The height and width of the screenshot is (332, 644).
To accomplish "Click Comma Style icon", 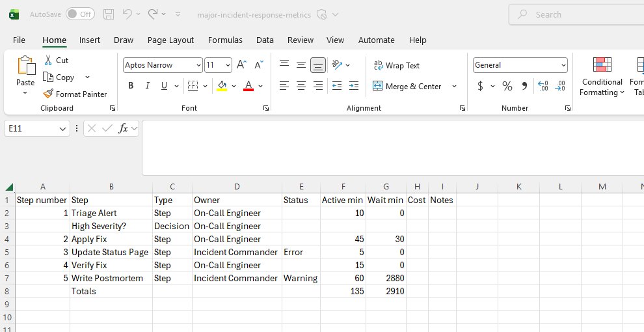I will (524, 87).
